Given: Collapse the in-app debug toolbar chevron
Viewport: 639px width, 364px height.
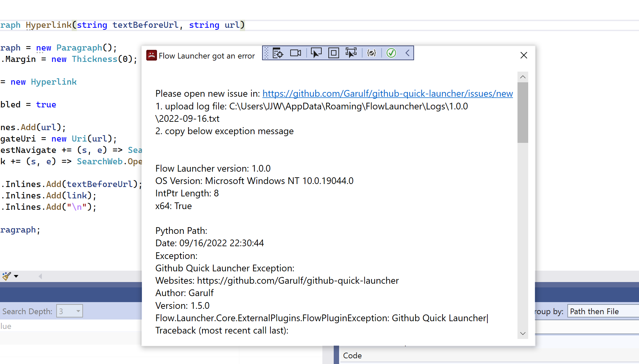Looking at the screenshot, I should click(x=407, y=53).
